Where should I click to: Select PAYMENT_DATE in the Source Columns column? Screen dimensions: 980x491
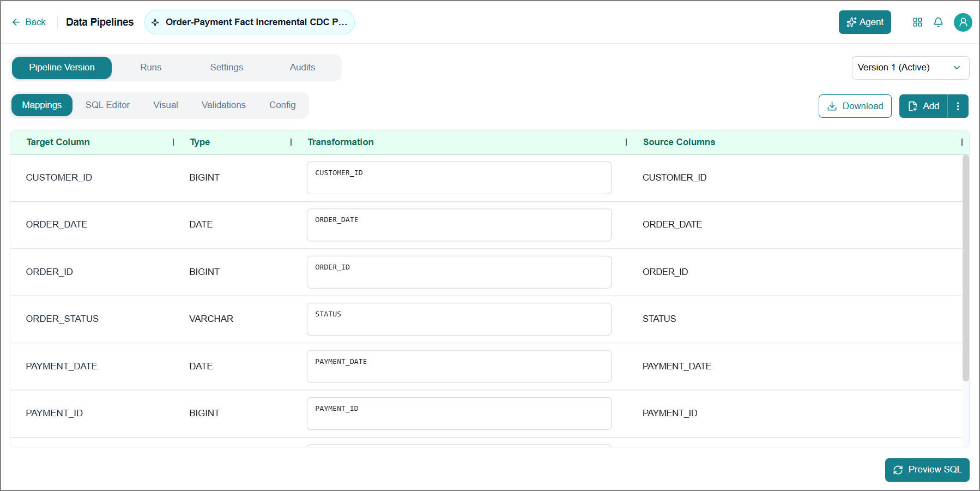point(676,366)
